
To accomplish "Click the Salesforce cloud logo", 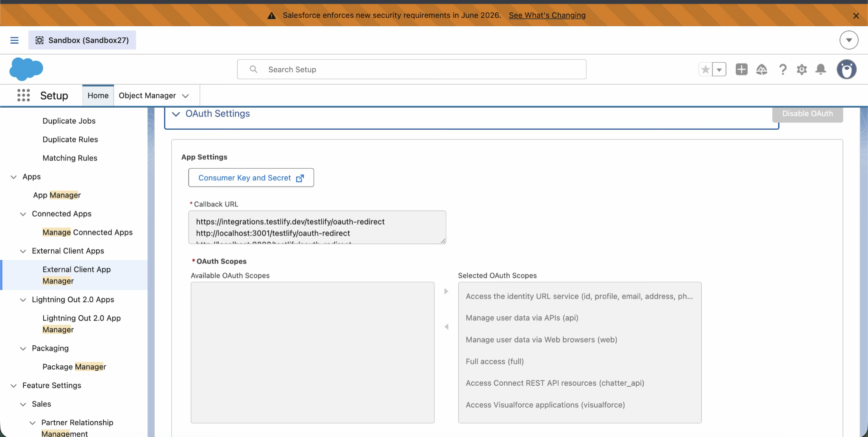I will (26, 69).
